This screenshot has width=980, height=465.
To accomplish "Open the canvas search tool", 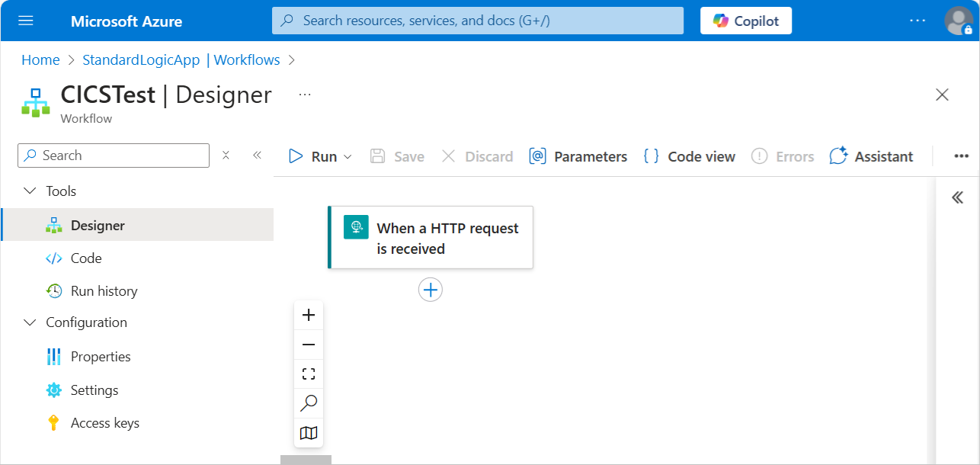I will 308,403.
